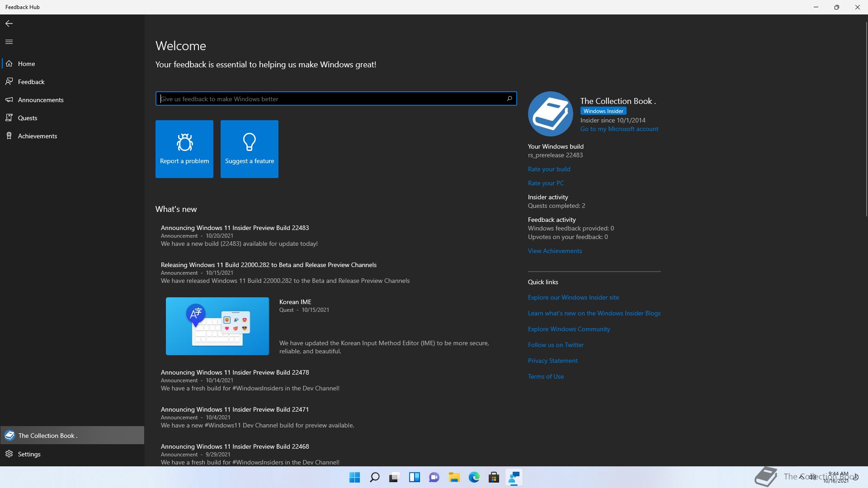Open Follow us on Twitter link

[556, 345]
